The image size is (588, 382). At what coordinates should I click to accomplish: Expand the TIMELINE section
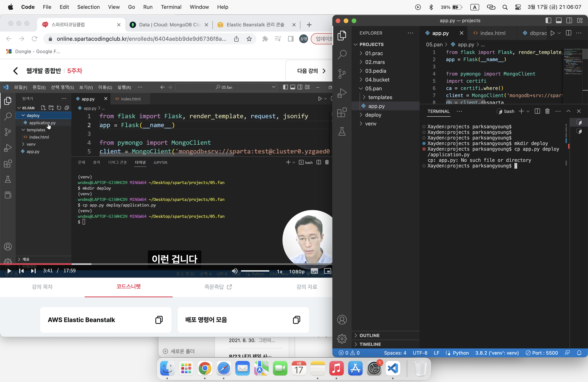tap(370, 344)
